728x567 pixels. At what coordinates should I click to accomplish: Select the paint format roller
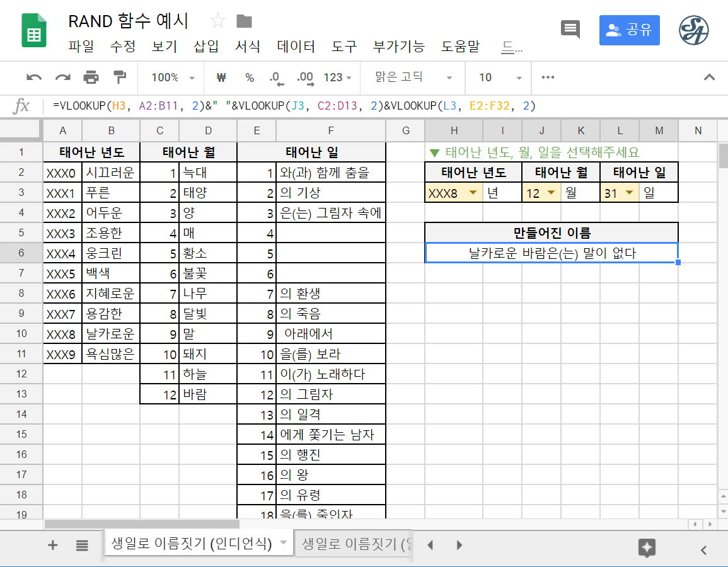[119, 77]
